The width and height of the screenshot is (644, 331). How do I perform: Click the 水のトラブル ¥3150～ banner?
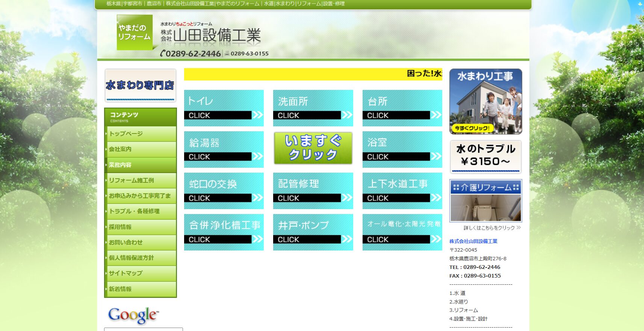tap(486, 157)
